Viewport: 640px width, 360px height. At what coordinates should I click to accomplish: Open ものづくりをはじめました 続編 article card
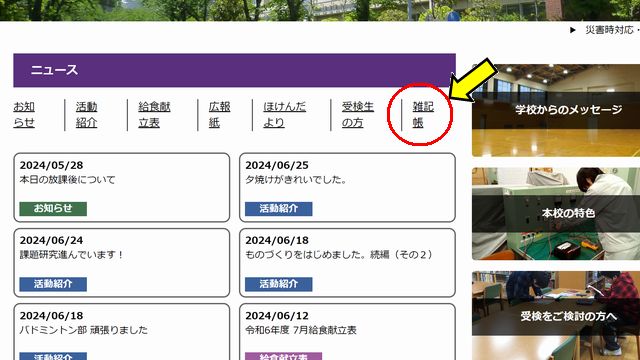[x=347, y=263]
